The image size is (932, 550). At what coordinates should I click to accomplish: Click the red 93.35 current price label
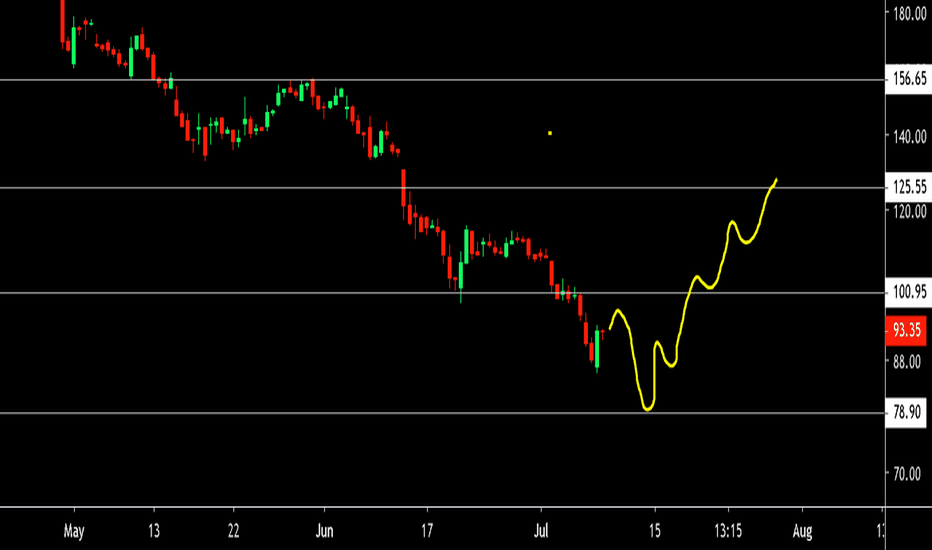tap(906, 330)
